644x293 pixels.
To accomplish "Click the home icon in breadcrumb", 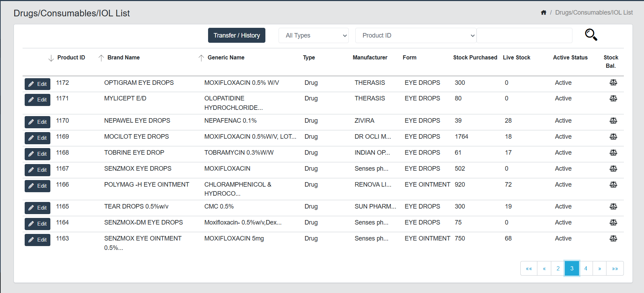I will tap(544, 13).
